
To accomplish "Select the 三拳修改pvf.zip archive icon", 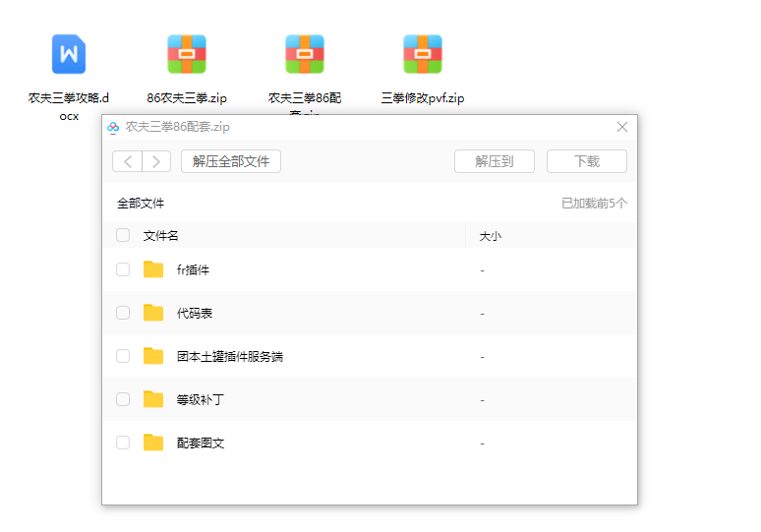I will (x=423, y=54).
